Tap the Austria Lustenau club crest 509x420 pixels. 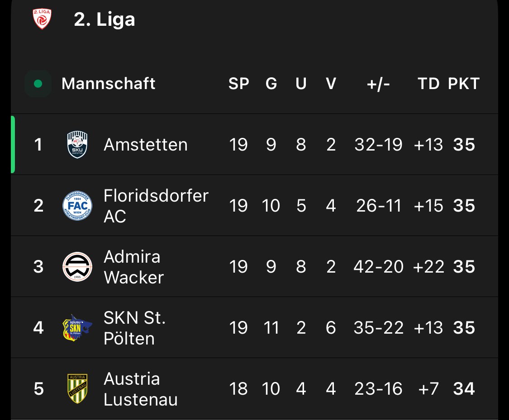coord(77,389)
